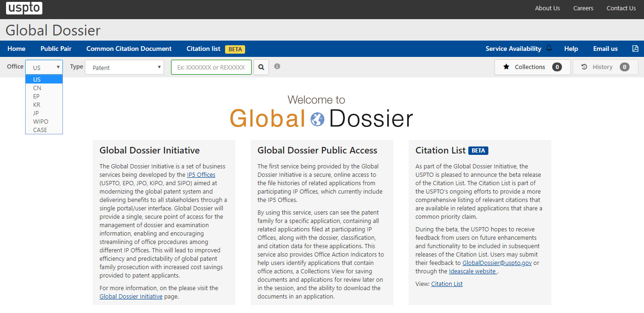Go to the Public Pair nav item
The image size is (644, 313).
pyautogui.click(x=56, y=49)
